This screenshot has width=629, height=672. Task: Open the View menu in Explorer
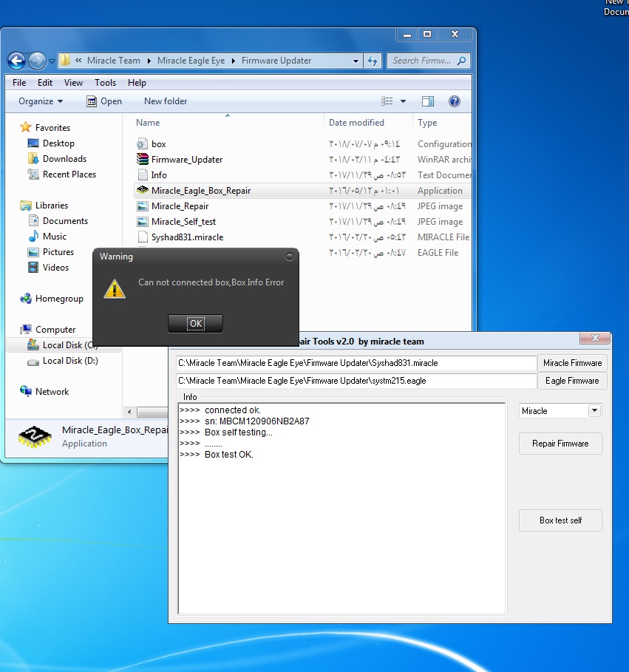tap(73, 83)
